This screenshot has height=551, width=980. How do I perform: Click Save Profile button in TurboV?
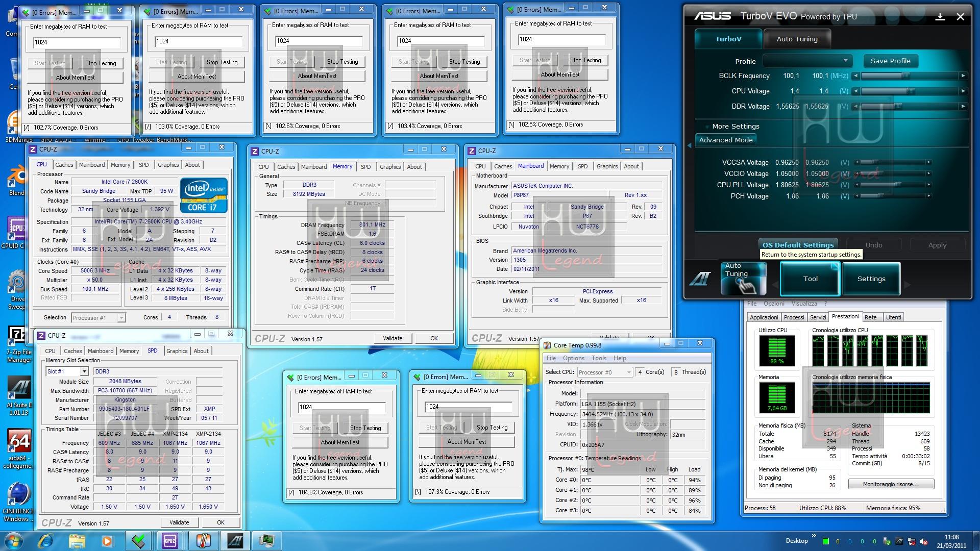(x=890, y=61)
